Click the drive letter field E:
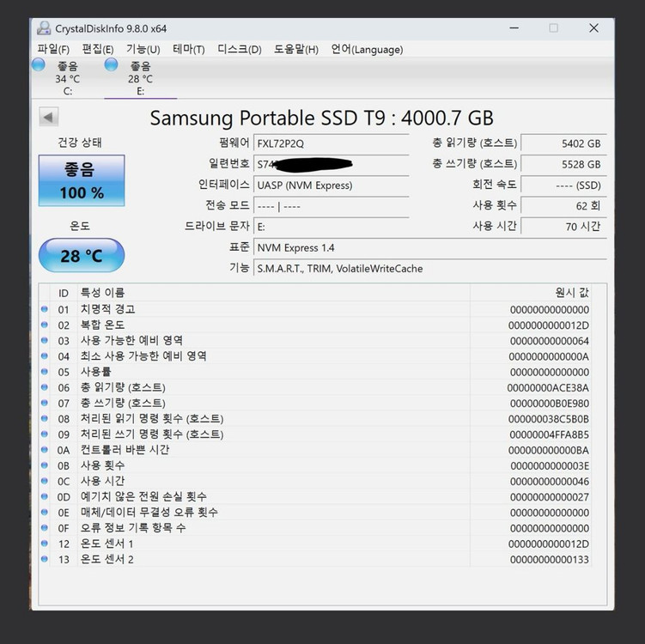The image size is (645, 644). (332, 227)
